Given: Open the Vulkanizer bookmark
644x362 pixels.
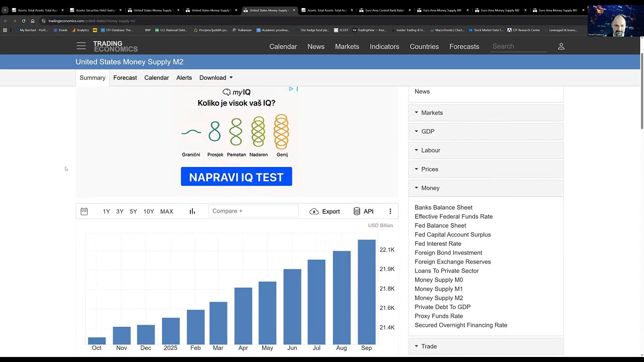Looking at the screenshot, I should click(x=242, y=30).
